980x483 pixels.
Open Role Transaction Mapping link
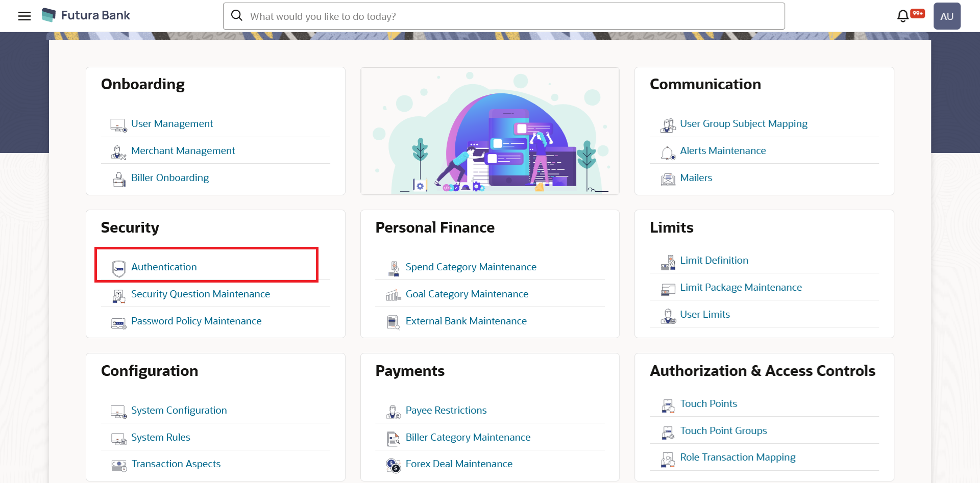pos(738,457)
